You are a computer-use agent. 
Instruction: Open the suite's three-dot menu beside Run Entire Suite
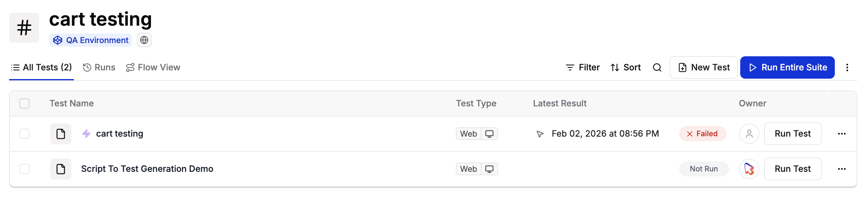[x=847, y=67]
